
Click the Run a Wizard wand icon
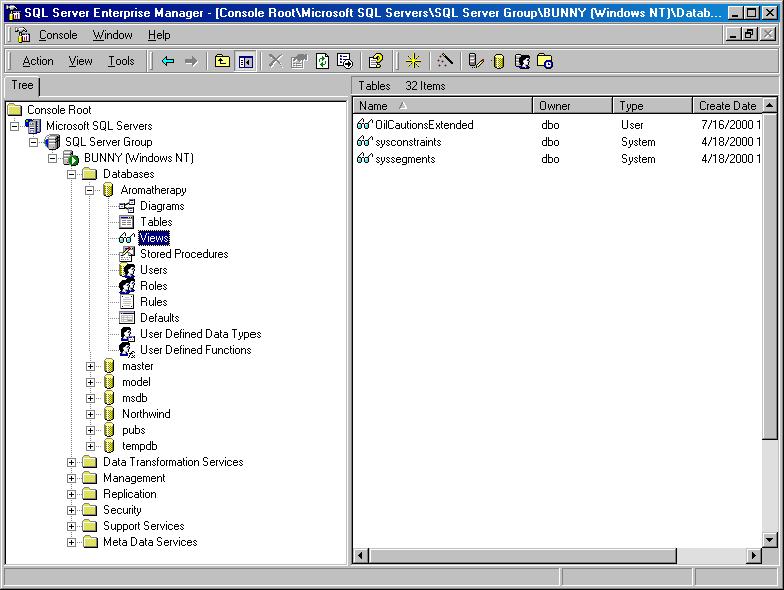point(444,62)
